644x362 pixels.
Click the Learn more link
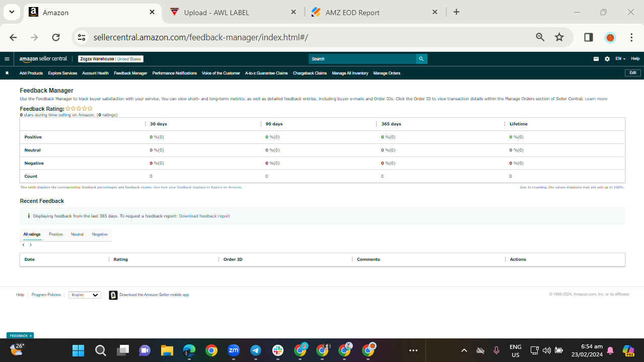coord(596,99)
